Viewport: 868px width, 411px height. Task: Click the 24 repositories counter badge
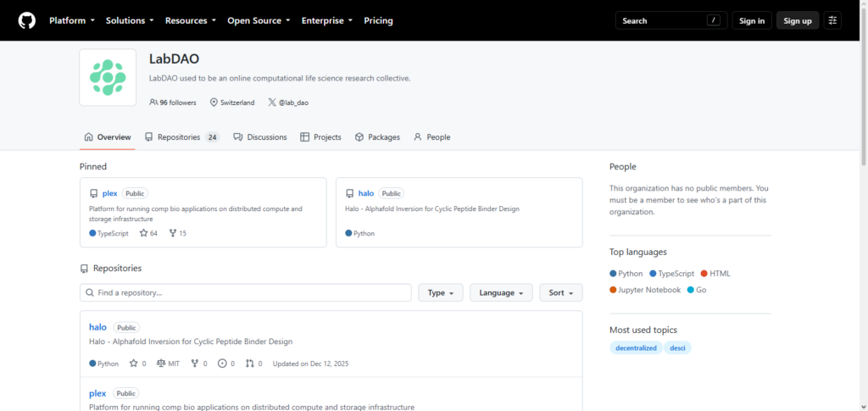(x=212, y=137)
